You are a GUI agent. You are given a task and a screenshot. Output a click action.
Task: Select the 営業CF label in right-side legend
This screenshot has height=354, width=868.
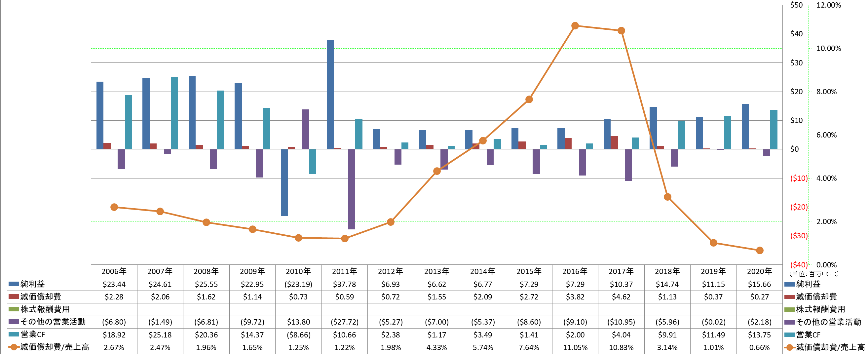pos(808,335)
